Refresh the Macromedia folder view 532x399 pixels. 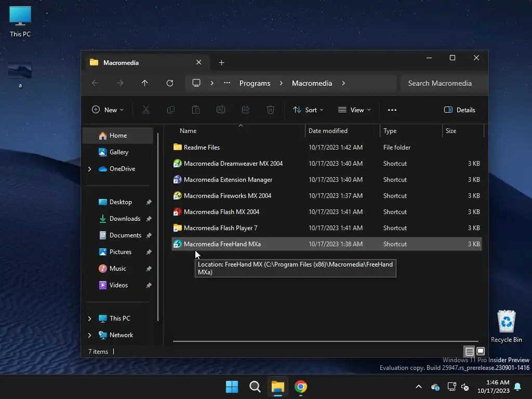coord(170,83)
